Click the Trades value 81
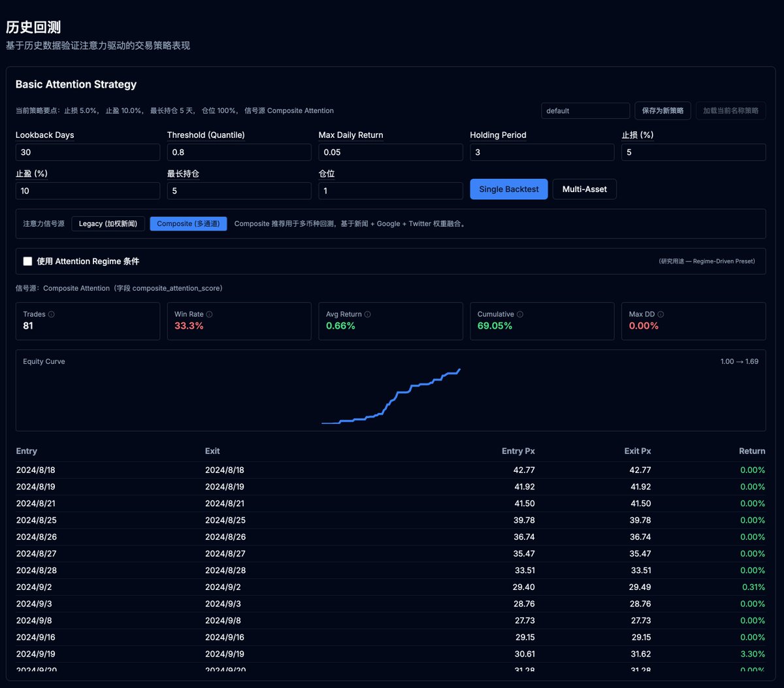The image size is (784, 688). tap(28, 325)
